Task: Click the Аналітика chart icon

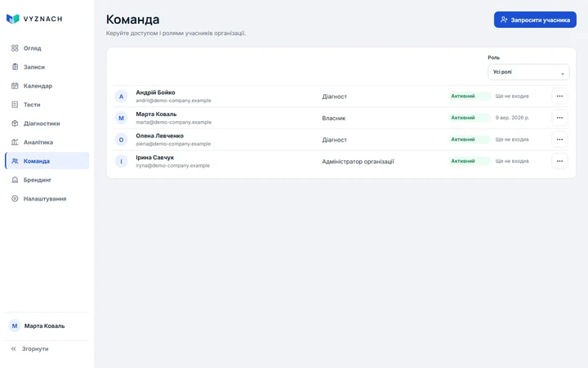Action: pos(15,142)
